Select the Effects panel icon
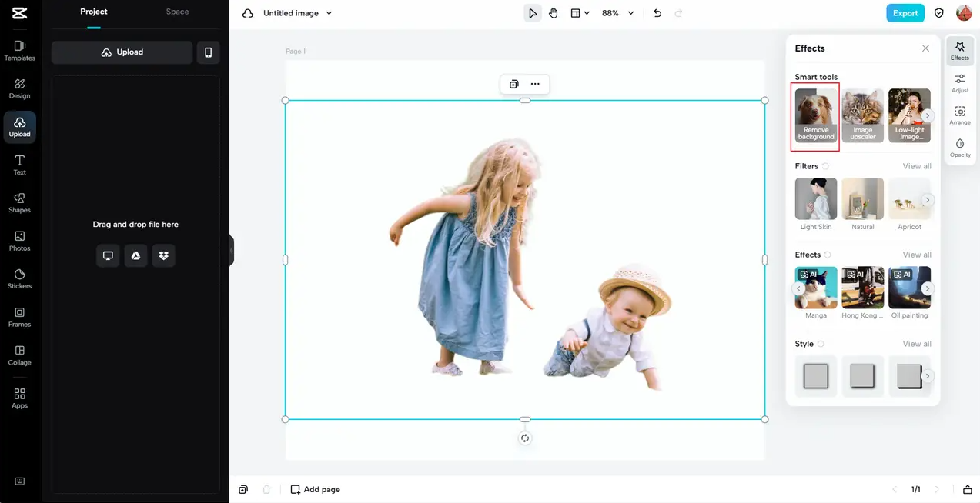The height and width of the screenshot is (503, 980). [960, 52]
